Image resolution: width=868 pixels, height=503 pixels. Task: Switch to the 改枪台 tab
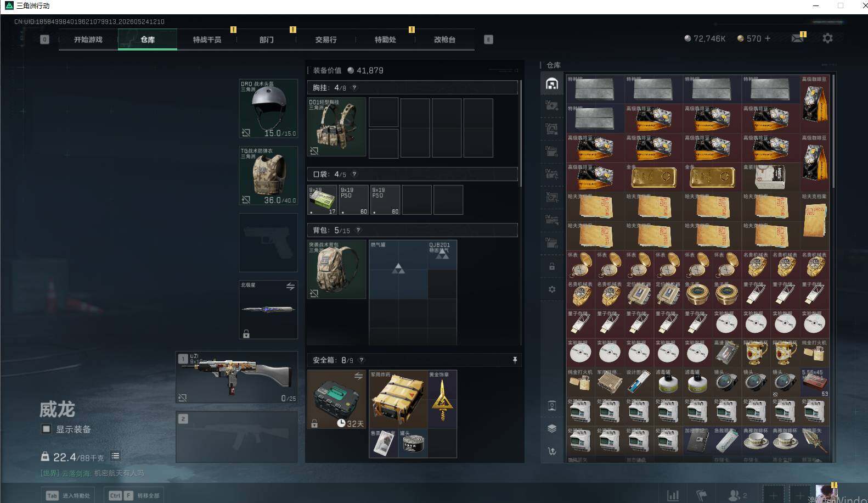444,40
